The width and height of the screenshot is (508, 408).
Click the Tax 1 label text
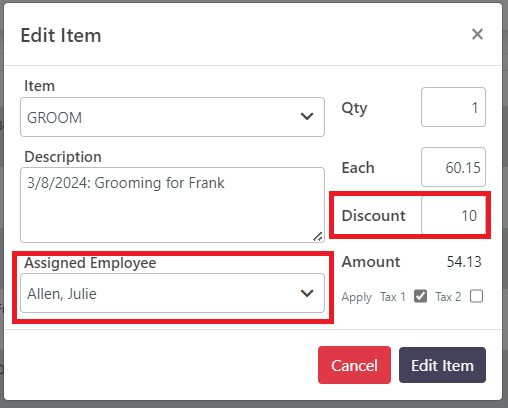point(393,296)
